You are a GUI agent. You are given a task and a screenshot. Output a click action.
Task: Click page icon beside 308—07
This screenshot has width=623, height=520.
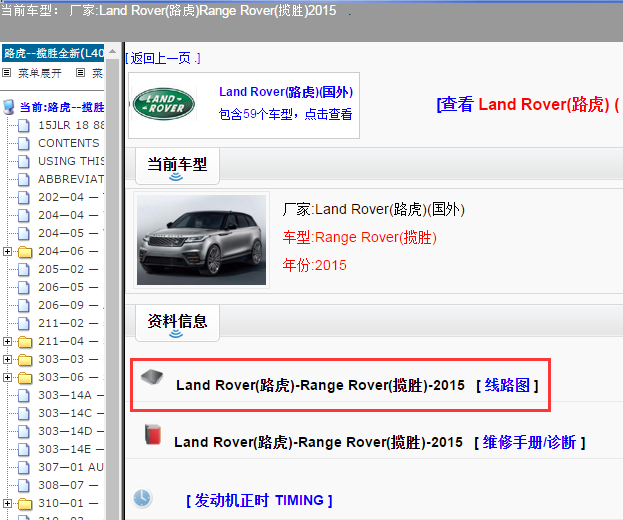click(x=24, y=485)
